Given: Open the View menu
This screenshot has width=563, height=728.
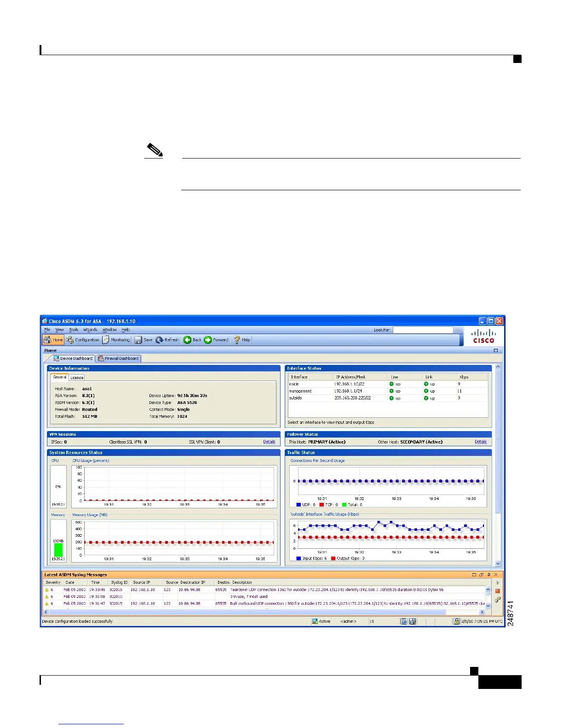Looking at the screenshot, I should click(x=60, y=330).
